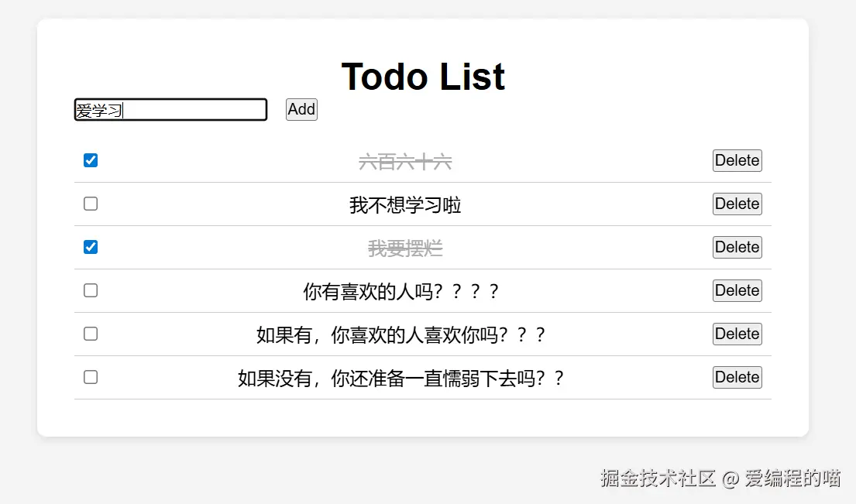The height and width of the screenshot is (504, 856).
Task: Click Delete beside 你有喜欢的人吗？？？？
Action: [x=737, y=290]
